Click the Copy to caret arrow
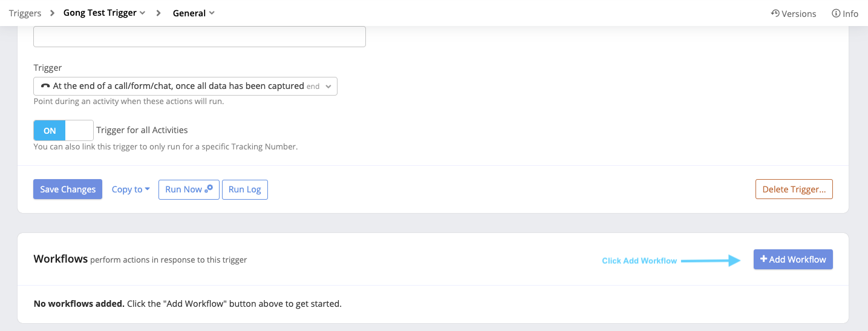Screen dimensions: 868x331 (147, 189)
